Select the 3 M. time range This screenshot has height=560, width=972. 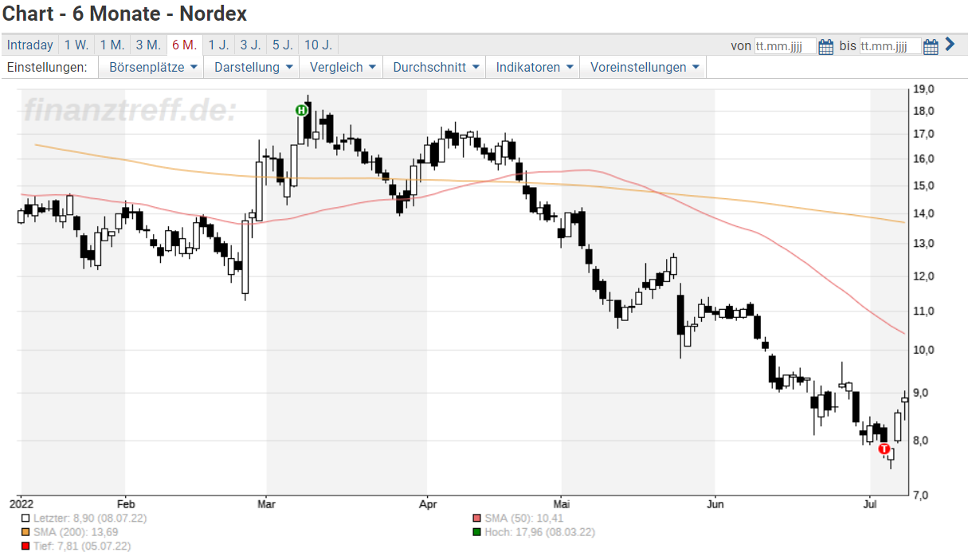(x=148, y=45)
